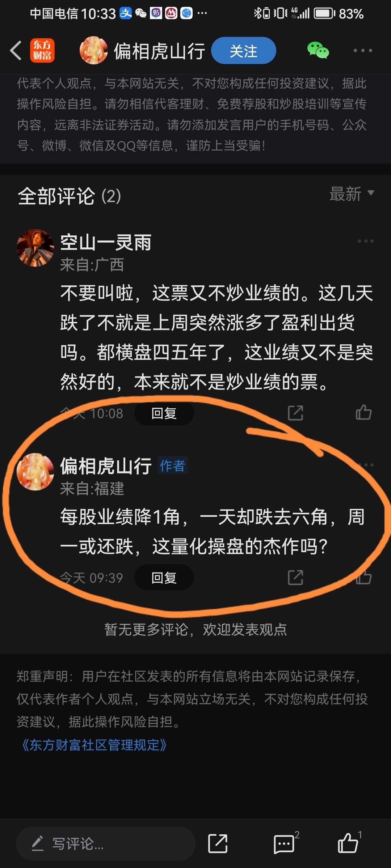Follow the author with the 关注 button
The width and height of the screenshot is (391, 868).
pyautogui.click(x=244, y=51)
